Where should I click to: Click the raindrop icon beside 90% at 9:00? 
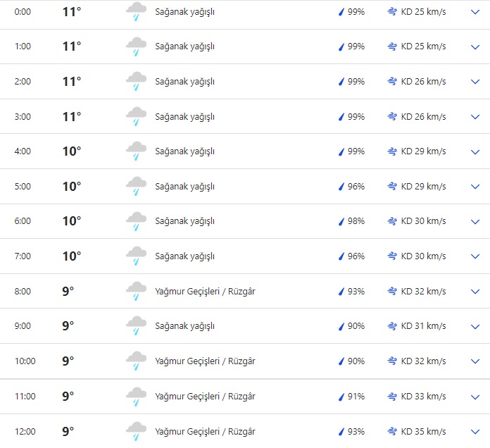point(341,326)
